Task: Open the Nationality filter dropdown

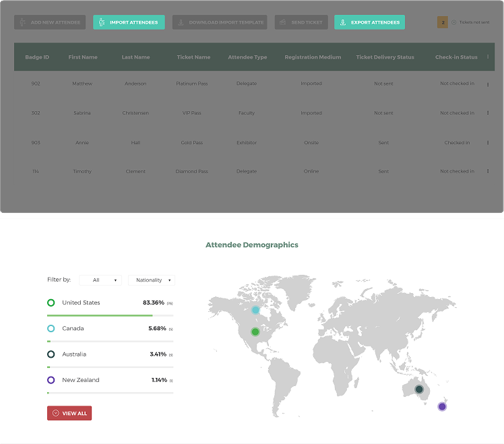Action: pyautogui.click(x=152, y=280)
